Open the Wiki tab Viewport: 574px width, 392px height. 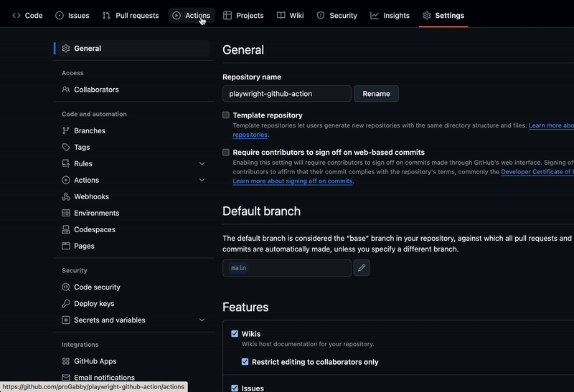pos(291,15)
